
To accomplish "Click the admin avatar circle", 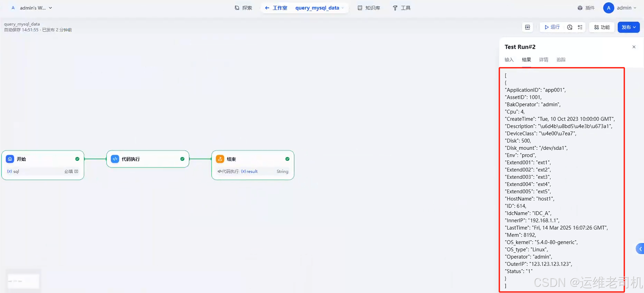I will 608,8.
